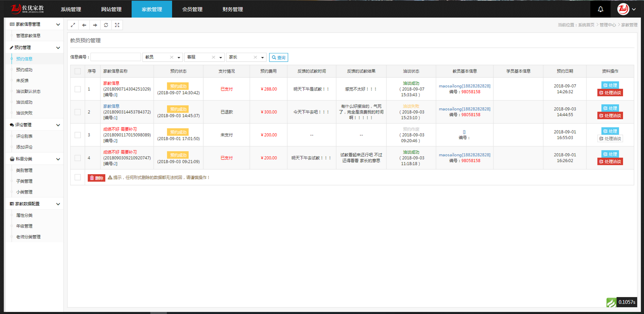Open maosailong teacher link in row 4
The image size is (644, 314).
(464, 155)
